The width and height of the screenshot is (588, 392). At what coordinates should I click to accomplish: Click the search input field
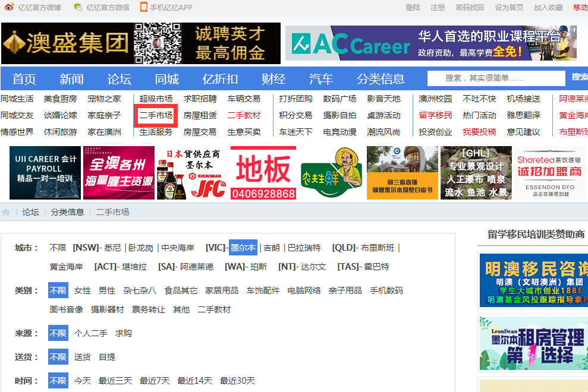[496, 78]
